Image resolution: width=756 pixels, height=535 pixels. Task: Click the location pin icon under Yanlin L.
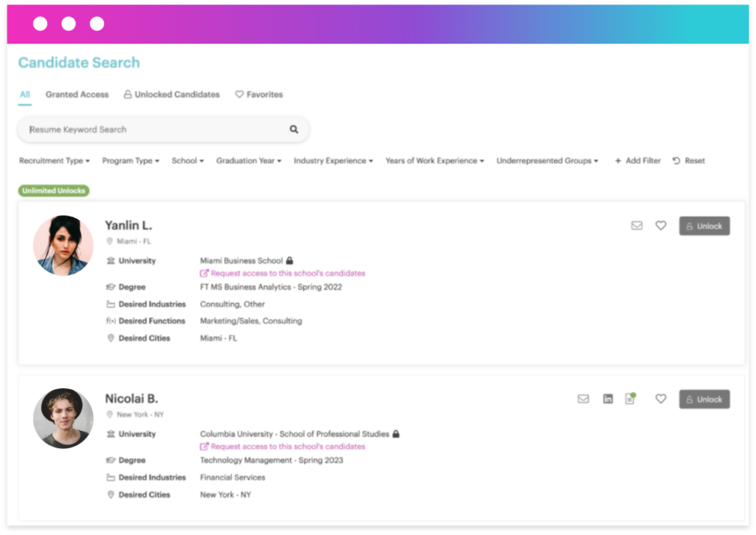coord(109,240)
